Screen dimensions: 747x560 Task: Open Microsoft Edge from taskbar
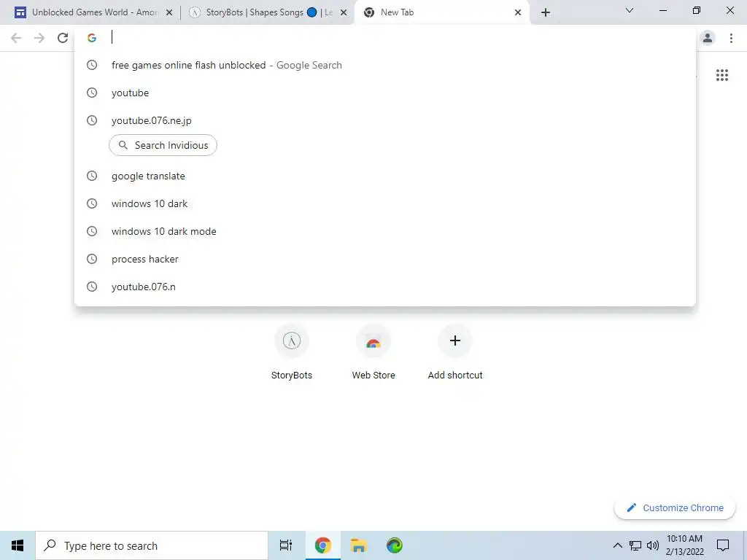(x=395, y=545)
